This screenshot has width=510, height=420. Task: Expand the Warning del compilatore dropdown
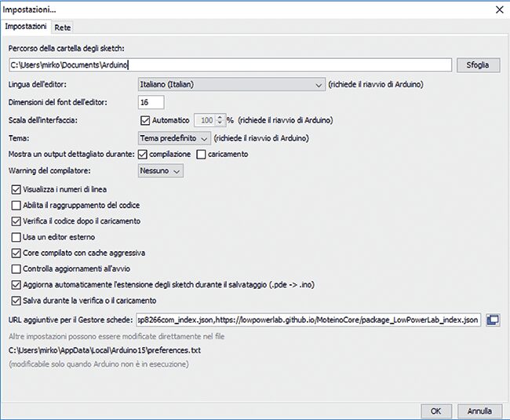pyautogui.click(x=161, y=171)
